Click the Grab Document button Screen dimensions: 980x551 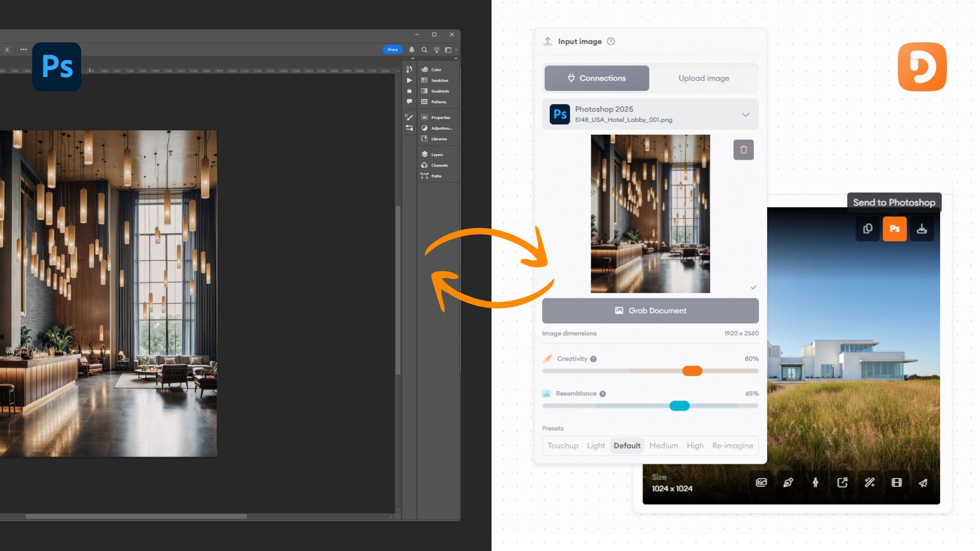[650, 311]
